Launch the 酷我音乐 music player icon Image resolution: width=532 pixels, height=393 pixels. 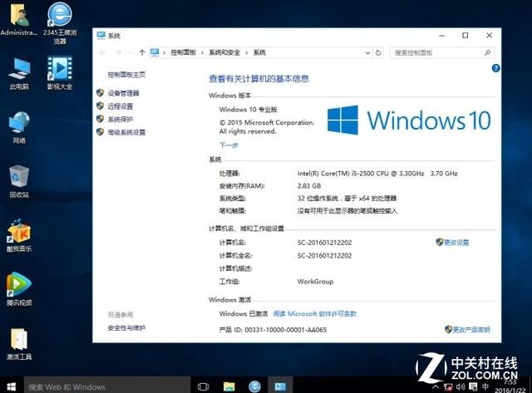click(19, 236)
